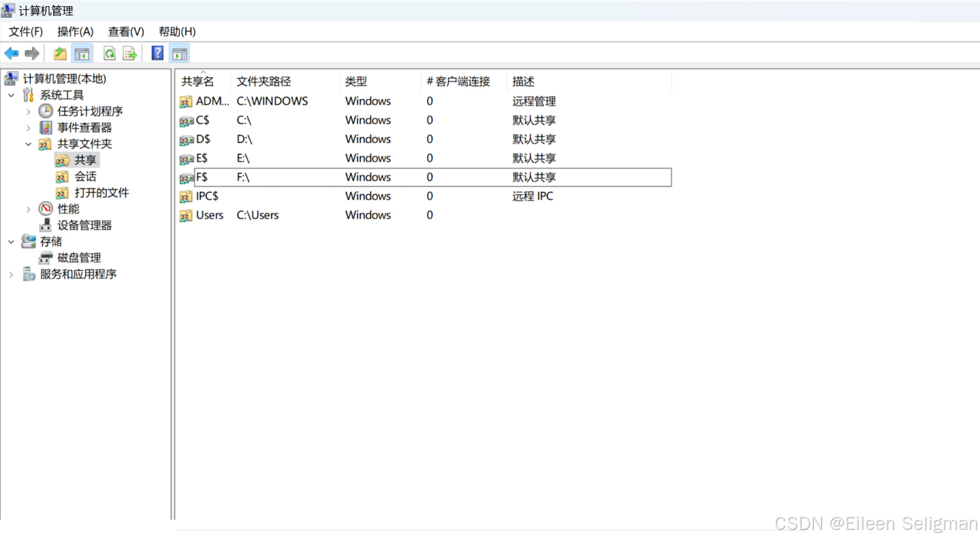Select the E$ share row

tap(425, 158)
